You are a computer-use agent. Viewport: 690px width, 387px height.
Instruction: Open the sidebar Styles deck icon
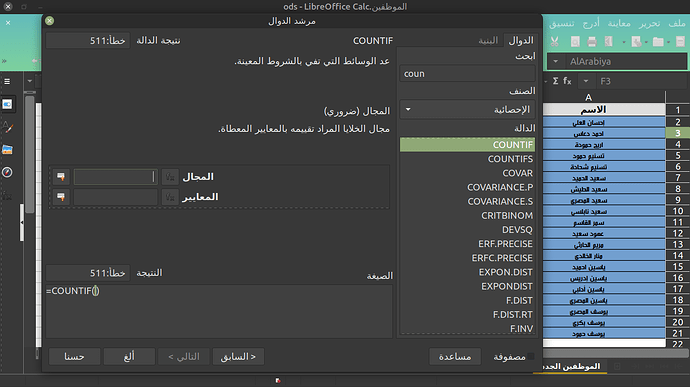(7, 127)
